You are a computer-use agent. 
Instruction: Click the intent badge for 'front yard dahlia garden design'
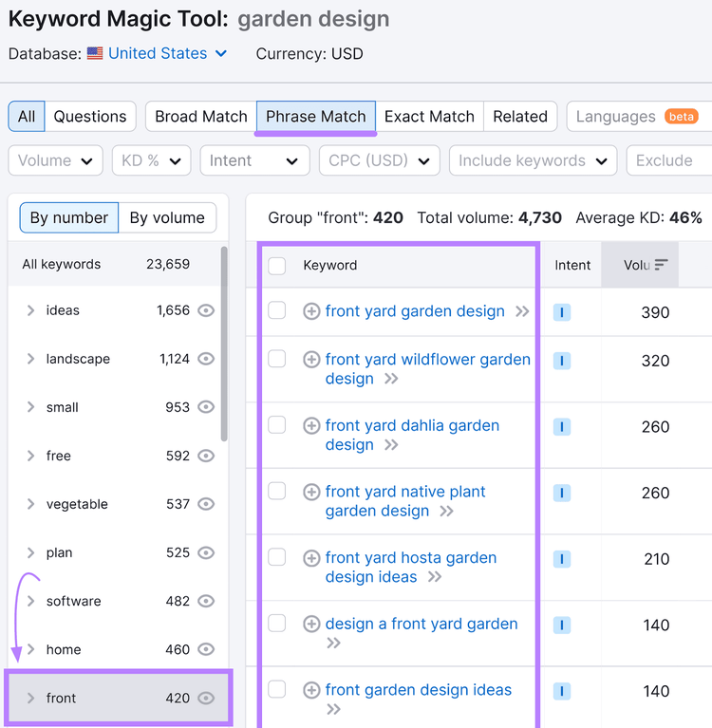pyautogui.click(x=561, y=427)
